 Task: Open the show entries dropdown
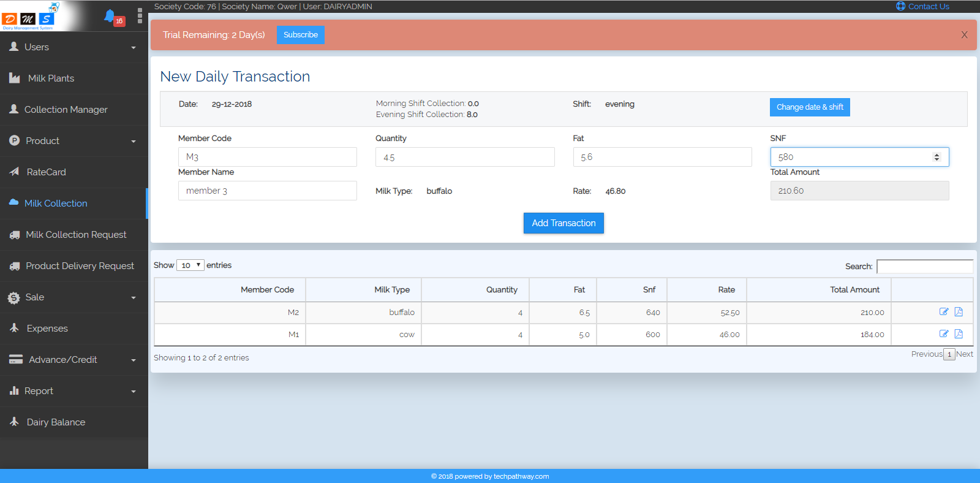click(x=190, y=265)
